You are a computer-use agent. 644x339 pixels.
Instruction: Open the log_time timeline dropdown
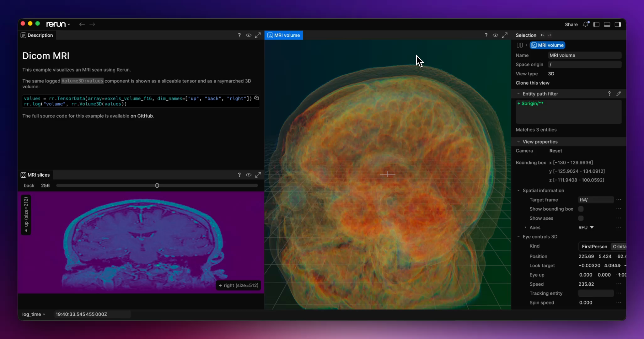pyautogui.click(x=34, y=314)
